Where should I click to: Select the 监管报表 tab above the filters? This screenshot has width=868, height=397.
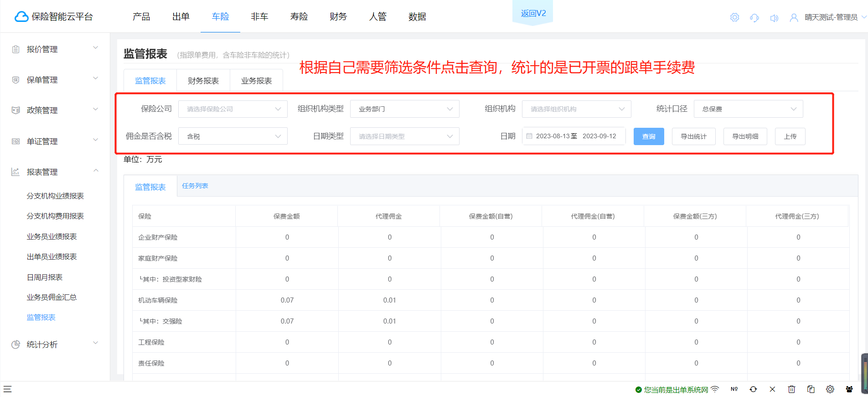coord(150,81)
